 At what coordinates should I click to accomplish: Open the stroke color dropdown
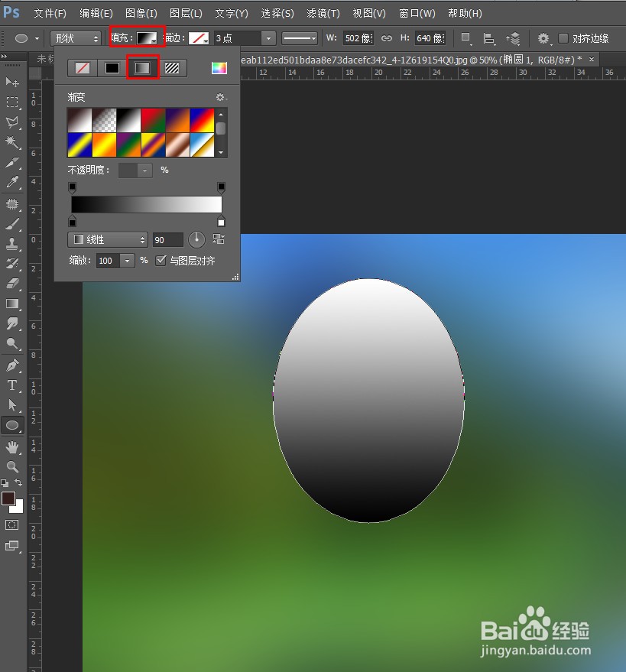199,38
